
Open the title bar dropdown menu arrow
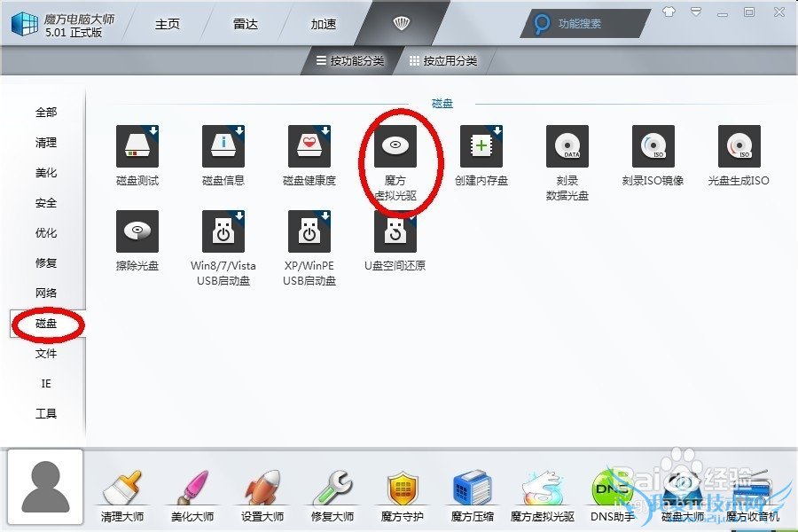coord(696,12)
